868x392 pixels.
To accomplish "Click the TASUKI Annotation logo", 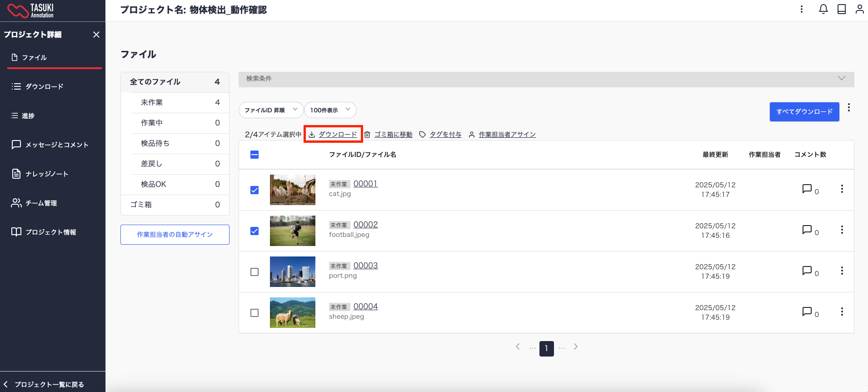I will 31,10.
